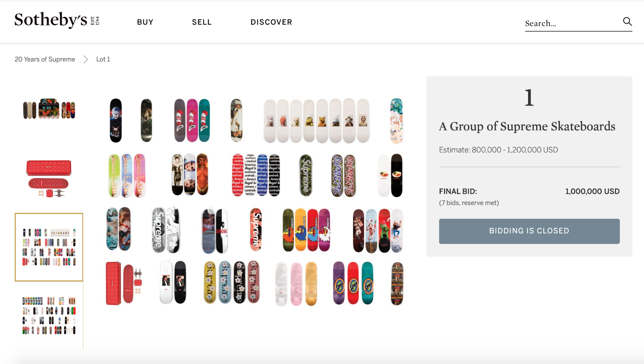Select the fourth bottom gallery thumbnail
The image size is (644, 364).
tap(49, 315)
